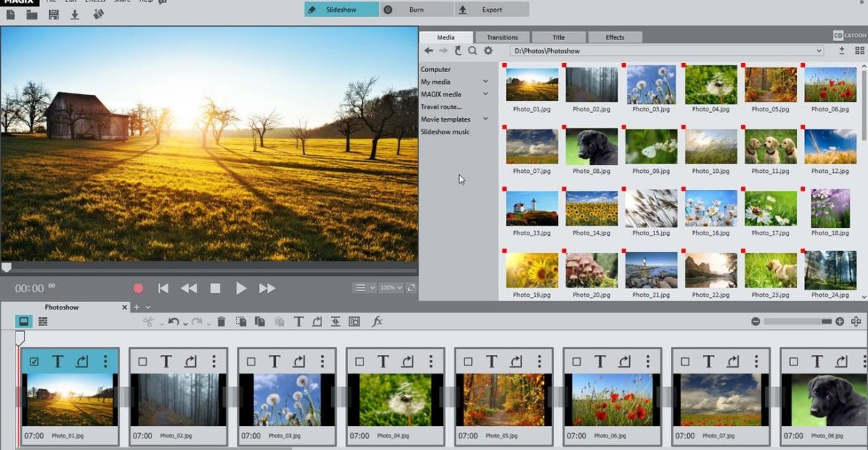Click the up-folder curved arrow icon
The image size is (868, 450).
click(x=458, y=50)
